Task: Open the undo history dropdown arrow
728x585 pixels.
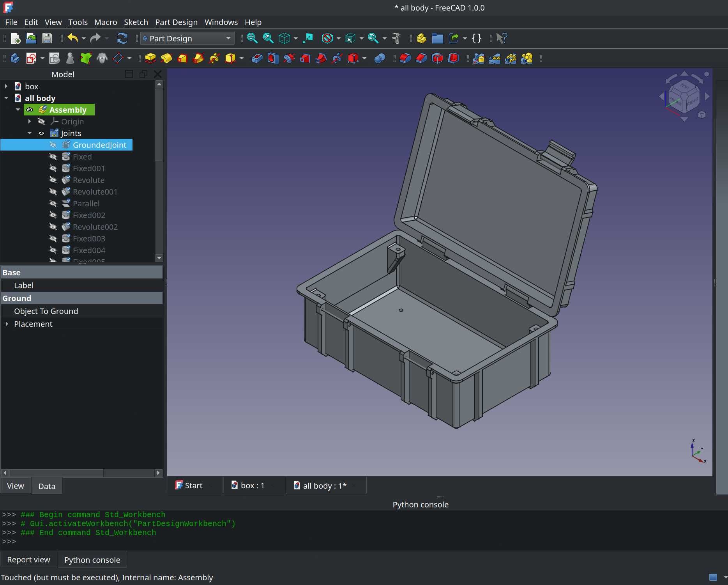Action: pyautogui.click(x=83, y=38)
